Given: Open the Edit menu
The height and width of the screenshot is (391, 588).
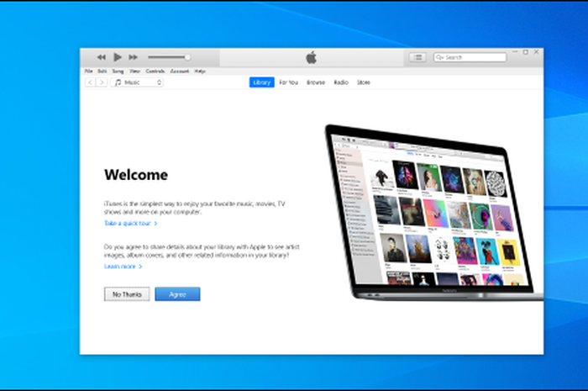Looking at the screenshot, I should (x=102, y=71).
